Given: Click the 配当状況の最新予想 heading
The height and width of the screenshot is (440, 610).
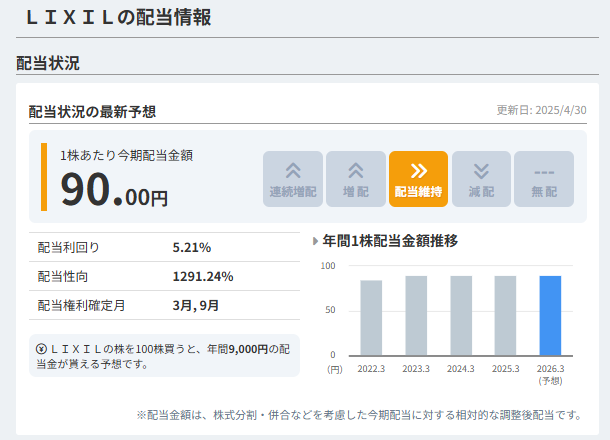Looking at the screenshot, I should click(92, 112).
